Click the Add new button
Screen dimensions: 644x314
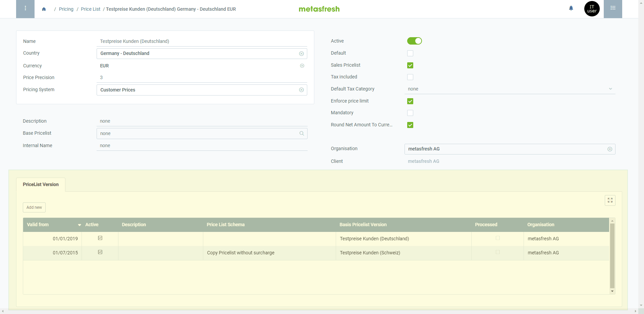(34, 207)
